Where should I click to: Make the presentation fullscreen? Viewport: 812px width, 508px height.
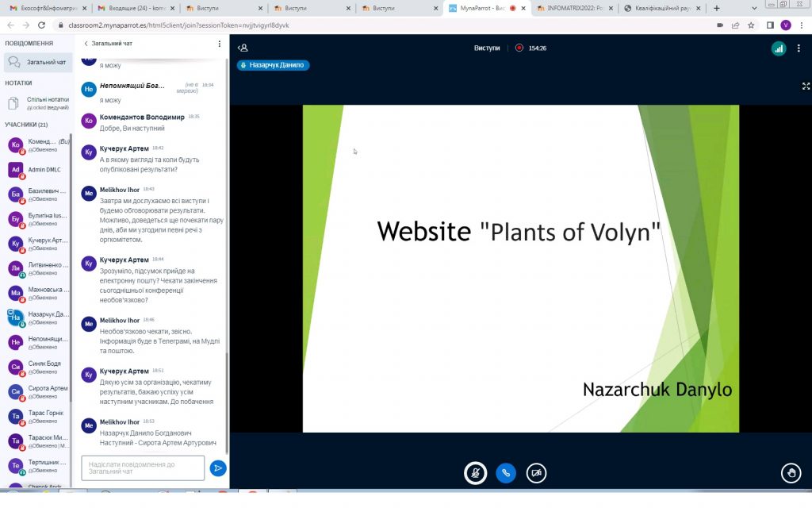tap(806, 86)
